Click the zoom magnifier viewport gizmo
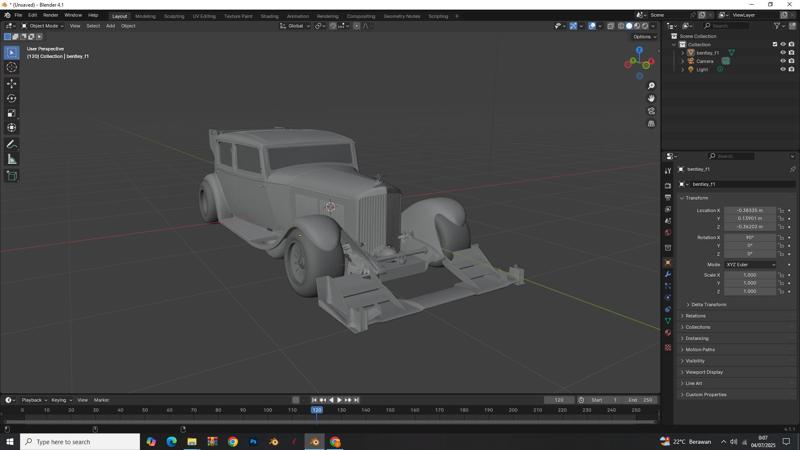 [x=651, y=86]
